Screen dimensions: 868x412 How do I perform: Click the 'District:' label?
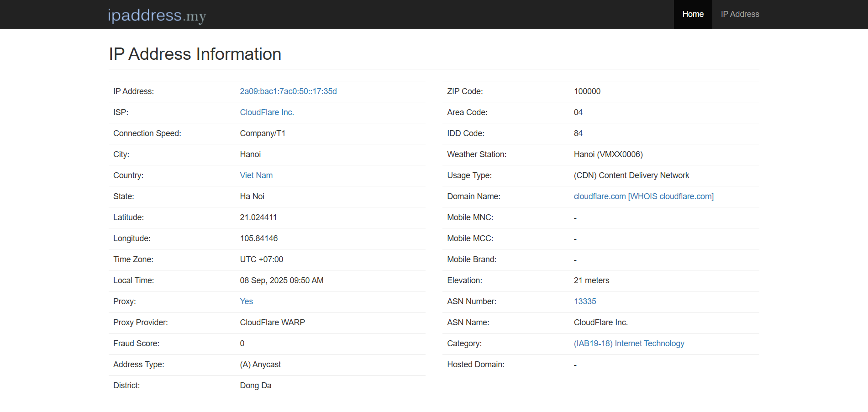click(126, 386)
